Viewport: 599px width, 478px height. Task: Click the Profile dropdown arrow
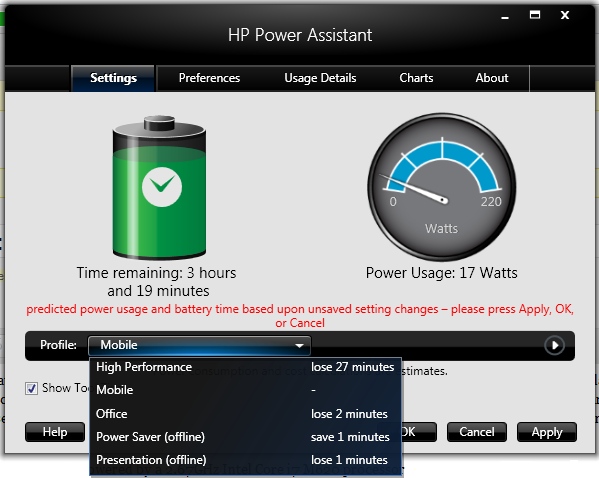coord(300,346)
